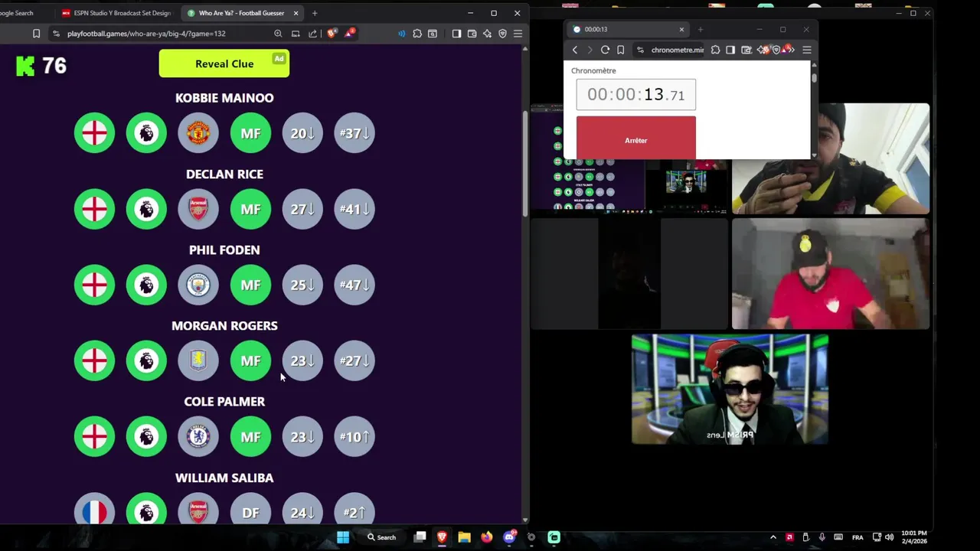Image resolution: width=980 pixels, height=551 pixels.
Task: Click Morgan Rogers' England flag icon
Action: pyautogui.click(x=94, y=360)
